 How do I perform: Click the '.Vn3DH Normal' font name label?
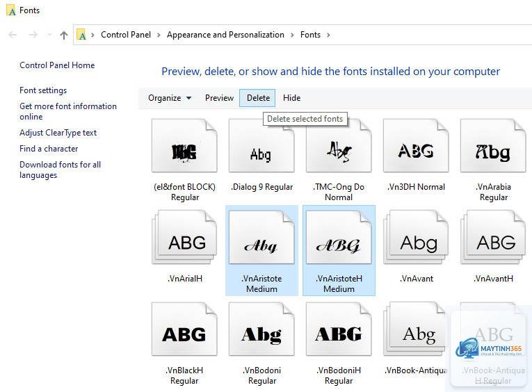point(416,187)
